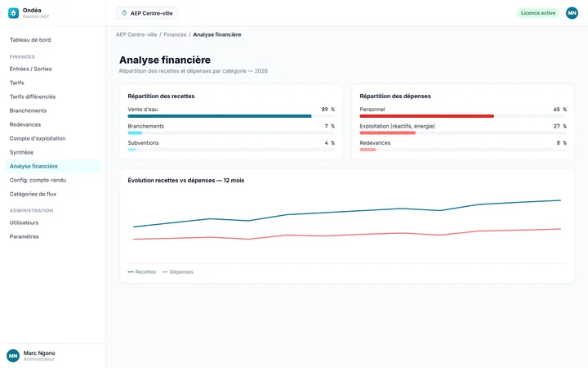The width and height of the screenshot is (588, 368).
Task: Click the Licence active badge
Action: click(538, 13)
